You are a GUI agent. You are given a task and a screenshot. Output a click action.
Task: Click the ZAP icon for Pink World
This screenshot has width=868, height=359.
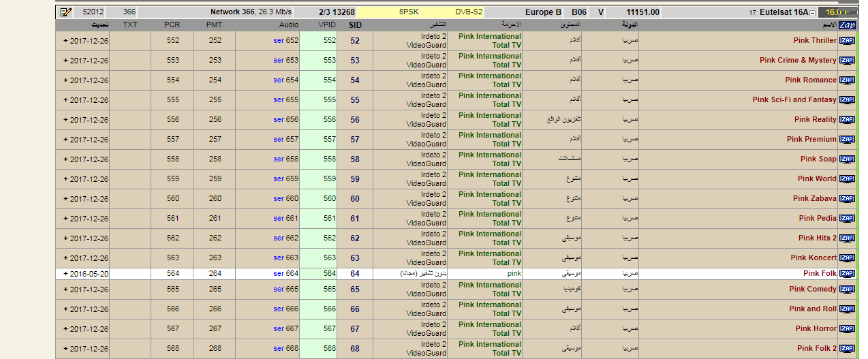coord(847,179)
